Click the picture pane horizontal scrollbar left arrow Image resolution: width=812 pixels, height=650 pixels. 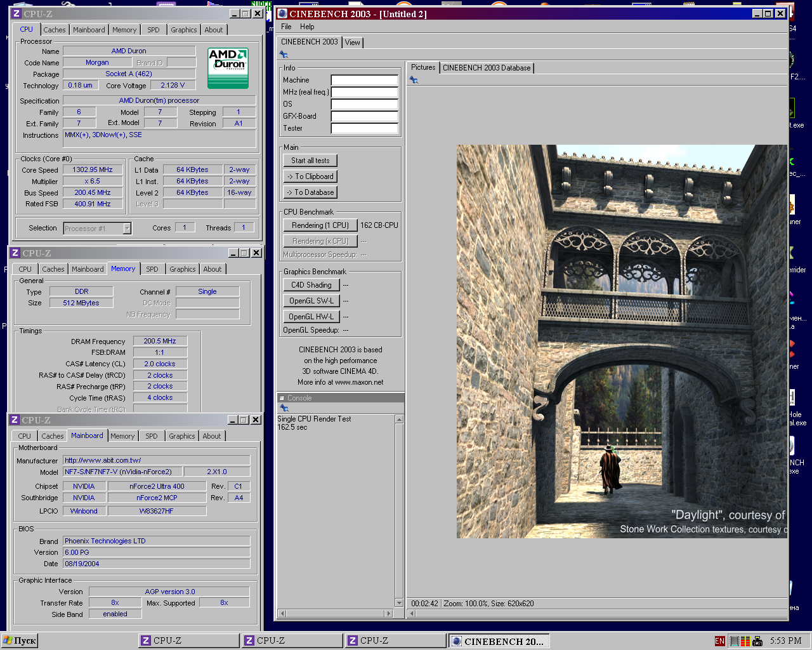click(x=412, y=613)
